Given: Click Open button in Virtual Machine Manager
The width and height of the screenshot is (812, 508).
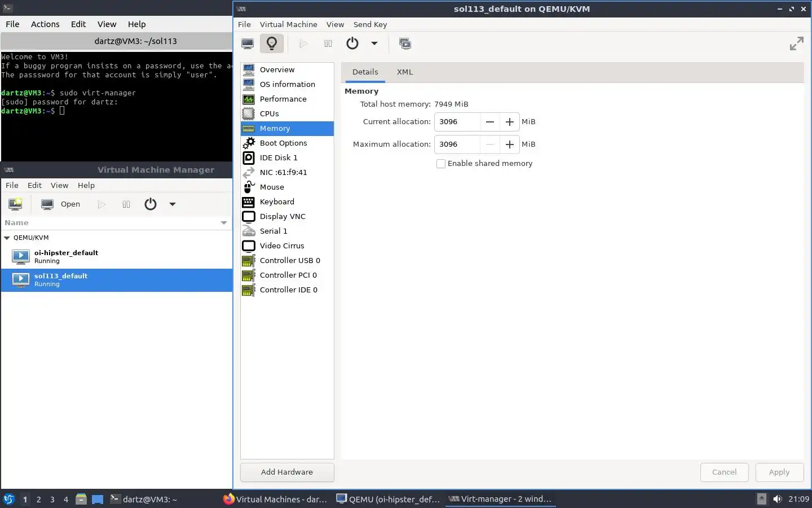Looking at the screenshot, I should [x=61, y=204].
